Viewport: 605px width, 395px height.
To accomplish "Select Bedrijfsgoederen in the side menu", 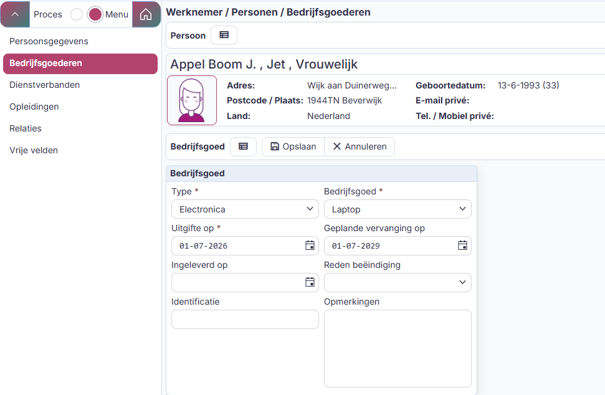I will click(80, 63).
